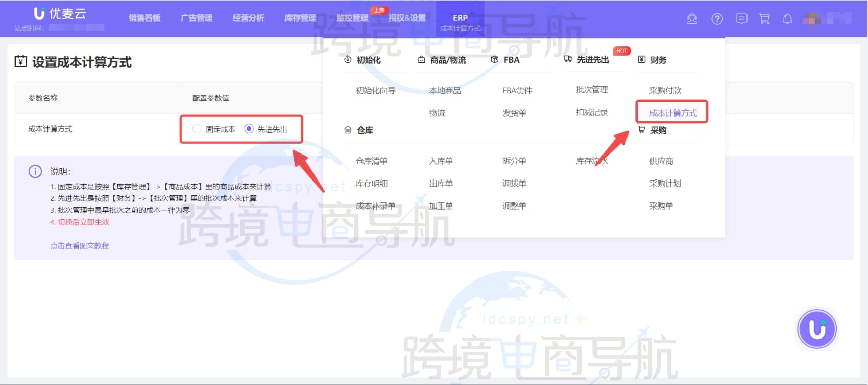Click the 初始化 section icon
The width and height of the screenshot is (868, 385).
(x=348, y=60)
